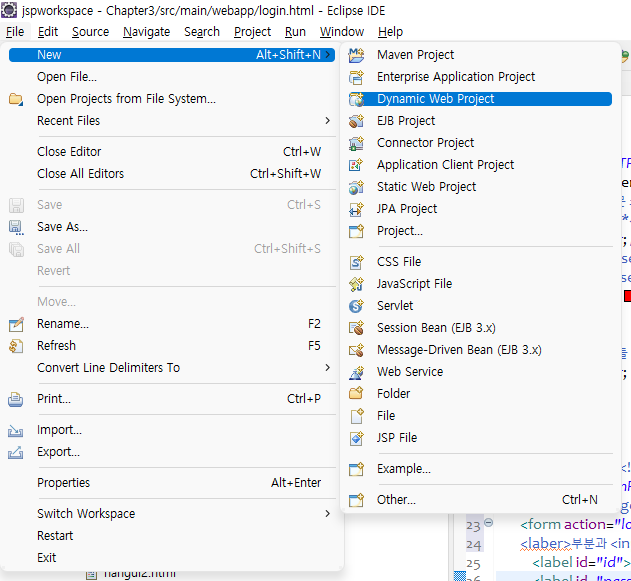Choose Open File... from File menu
The width and height of the screenshot is (631, 581).
tap(172, 77)
